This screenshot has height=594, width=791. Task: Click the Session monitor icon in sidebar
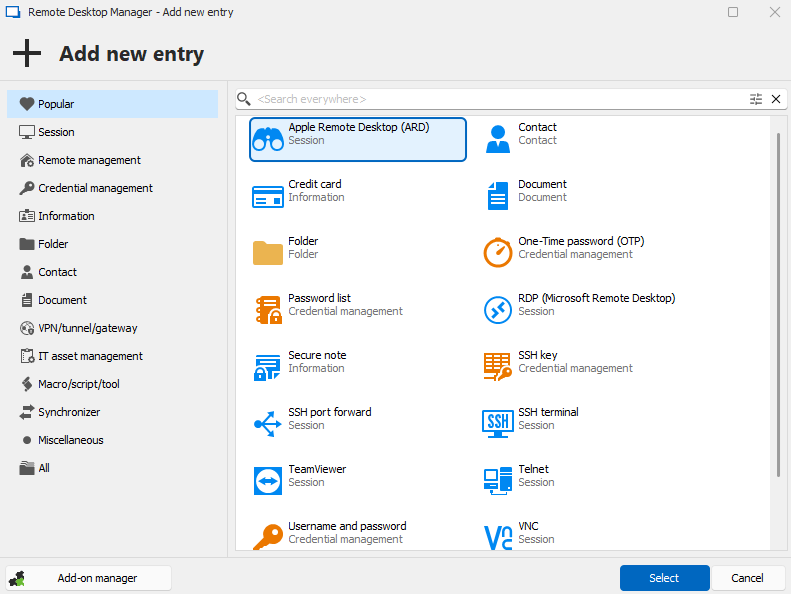pos(27,132)
